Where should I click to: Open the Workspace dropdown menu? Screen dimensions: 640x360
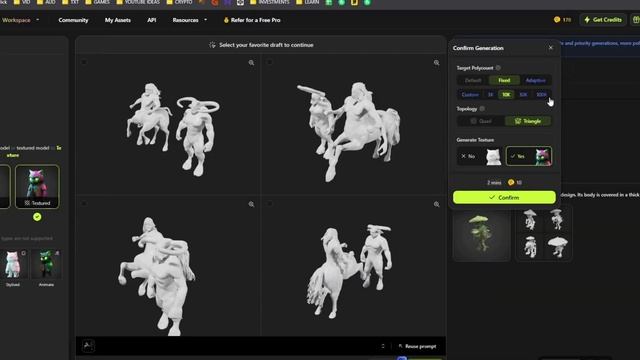pos(20,20)
